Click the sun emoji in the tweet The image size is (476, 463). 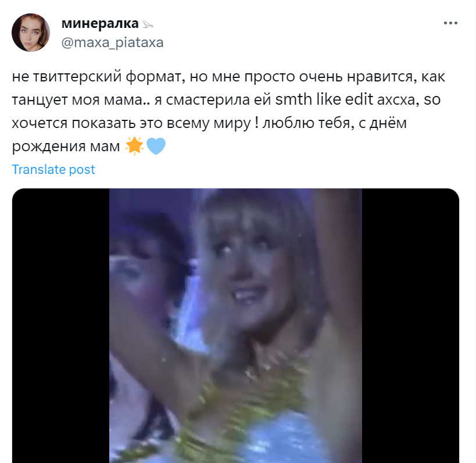coord(134,146)
